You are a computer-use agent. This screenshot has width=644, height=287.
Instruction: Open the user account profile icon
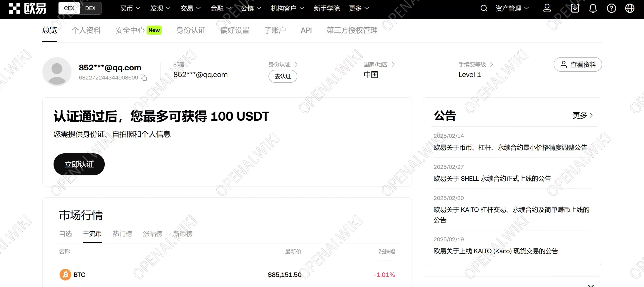(547, 8)
